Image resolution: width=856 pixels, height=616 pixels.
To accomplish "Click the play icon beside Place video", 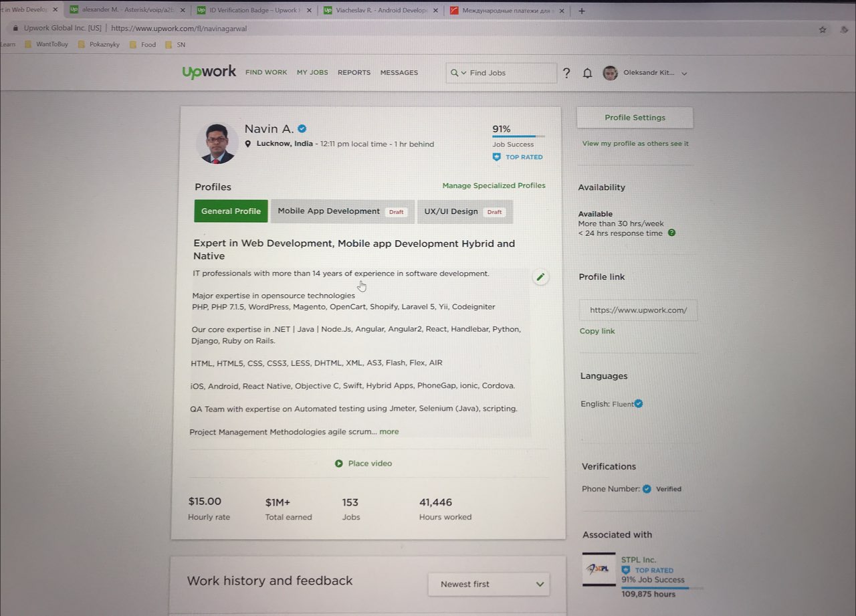I will 339,464.
